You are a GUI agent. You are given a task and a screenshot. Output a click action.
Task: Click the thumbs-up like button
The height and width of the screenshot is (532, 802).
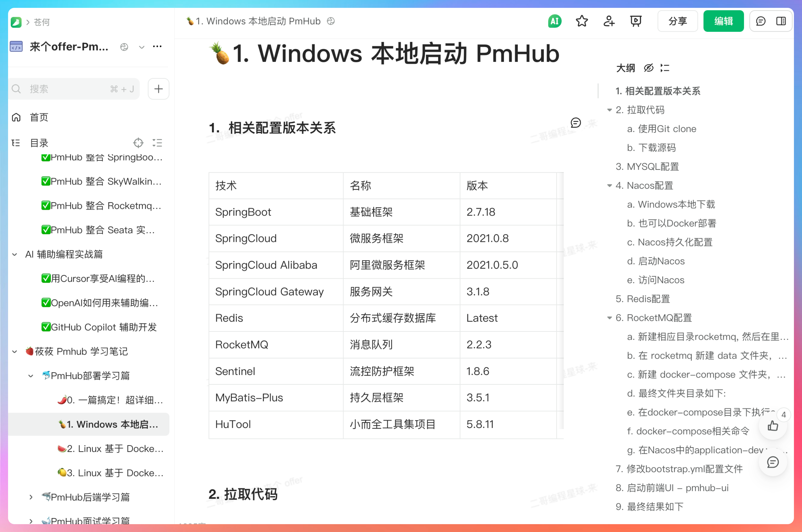(x=773, y=426)
